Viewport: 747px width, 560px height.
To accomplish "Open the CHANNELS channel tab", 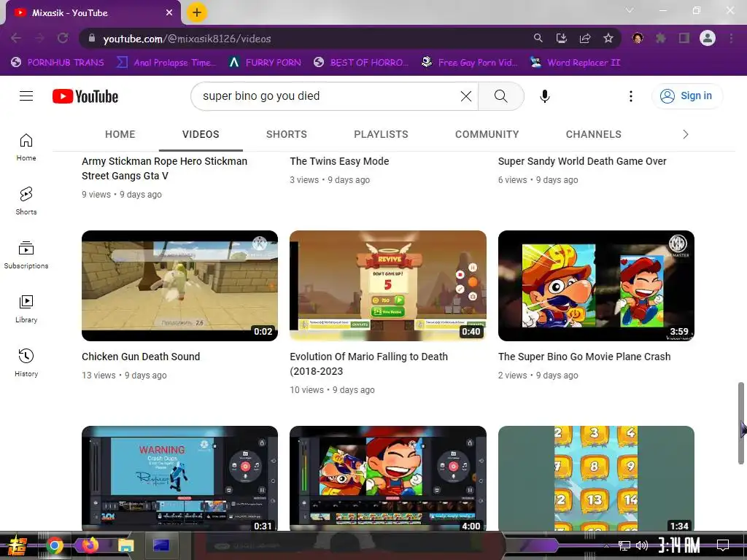I will (594, 134).
